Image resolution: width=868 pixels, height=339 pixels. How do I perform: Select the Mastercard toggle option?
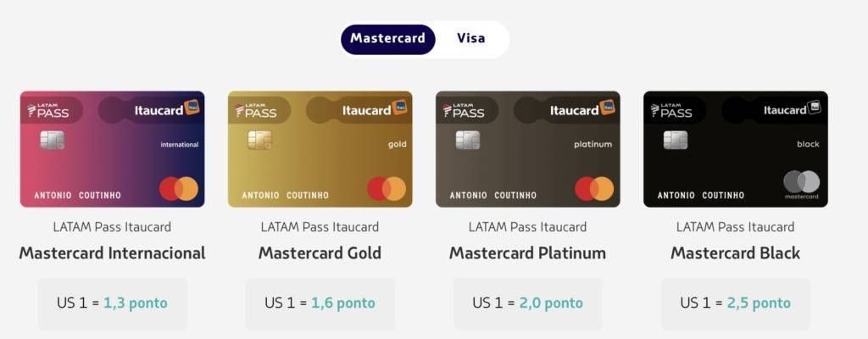click(x=388, y=39)
